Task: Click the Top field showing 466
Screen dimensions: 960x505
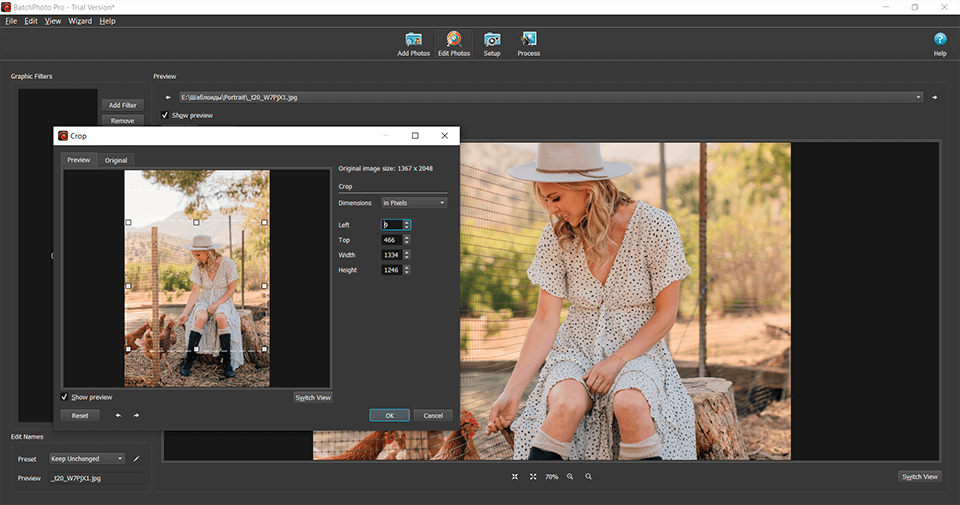Action: click(x=392, y=240)
